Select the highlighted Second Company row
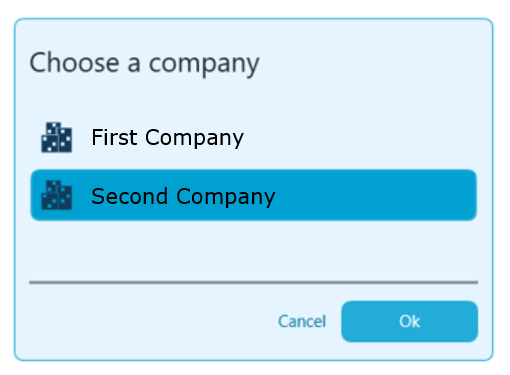 click(253, 195)
